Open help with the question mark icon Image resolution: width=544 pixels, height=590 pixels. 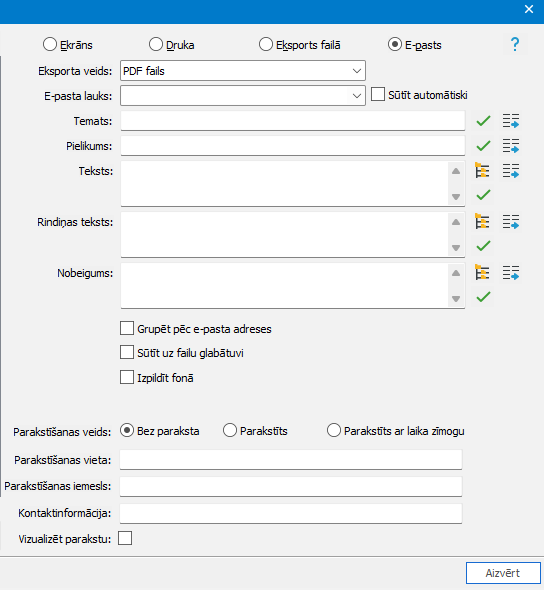tap(515, 44)
